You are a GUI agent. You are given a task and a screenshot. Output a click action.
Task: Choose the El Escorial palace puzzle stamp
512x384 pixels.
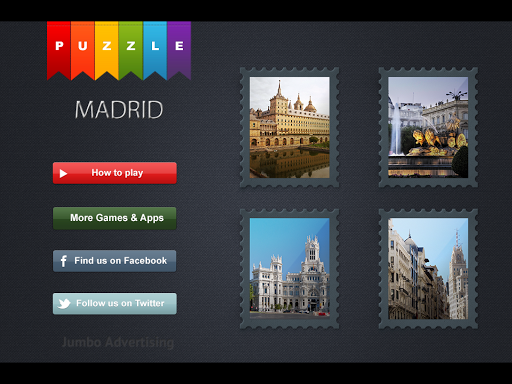[290, 127]
